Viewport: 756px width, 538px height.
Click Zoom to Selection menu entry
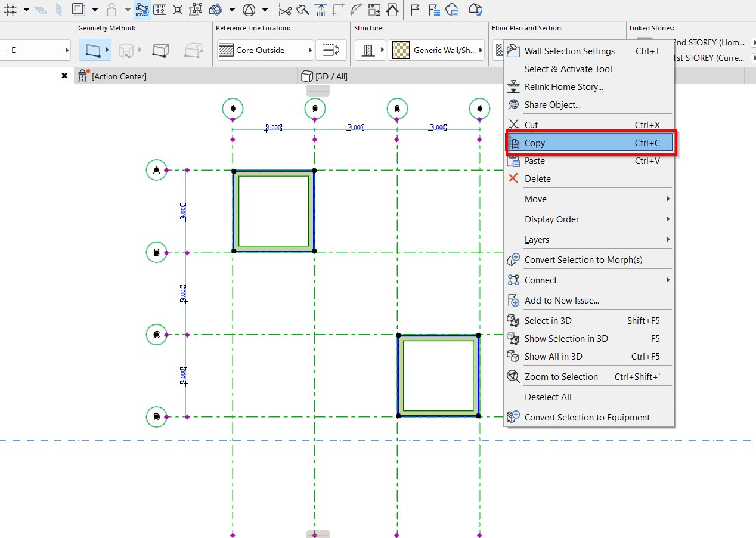(x=561, y=377)
